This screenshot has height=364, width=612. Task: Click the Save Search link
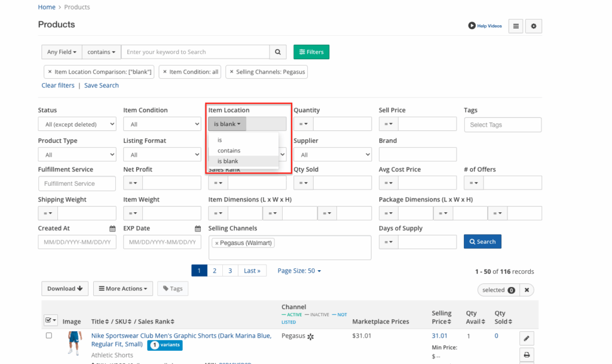pyautogui.click(x=101, y=85)
